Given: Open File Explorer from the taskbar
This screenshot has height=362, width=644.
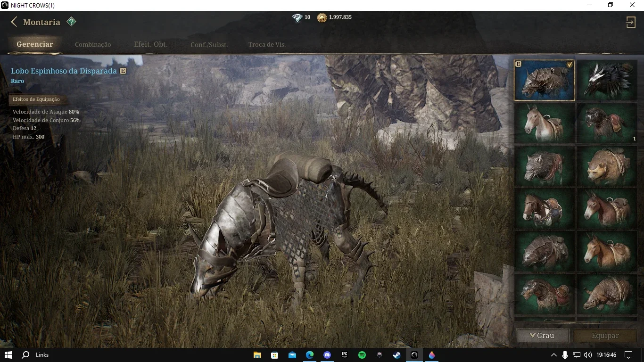Looking at the screenshot, I should (257, 355).
